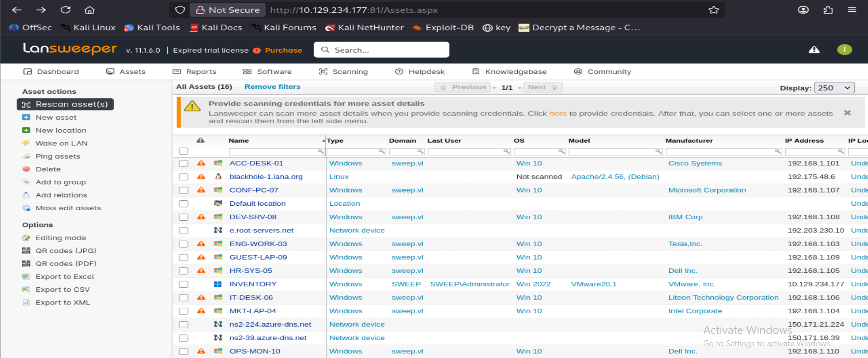Check the OPS-MON-10 row checkbox
The height and width of the screenshot is (358, 868).
(183, 351)
